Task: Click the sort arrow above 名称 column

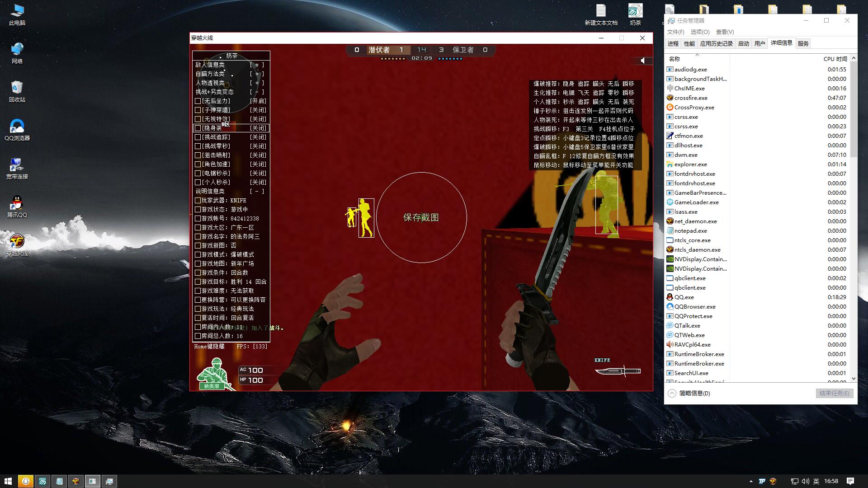Action: [x=697, y=55]
